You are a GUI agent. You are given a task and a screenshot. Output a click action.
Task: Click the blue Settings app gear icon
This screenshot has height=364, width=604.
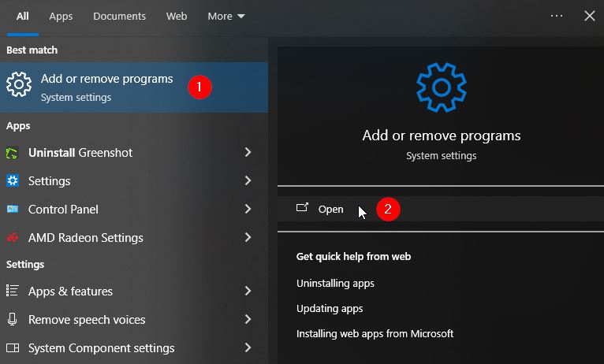[x=13, y=181]
